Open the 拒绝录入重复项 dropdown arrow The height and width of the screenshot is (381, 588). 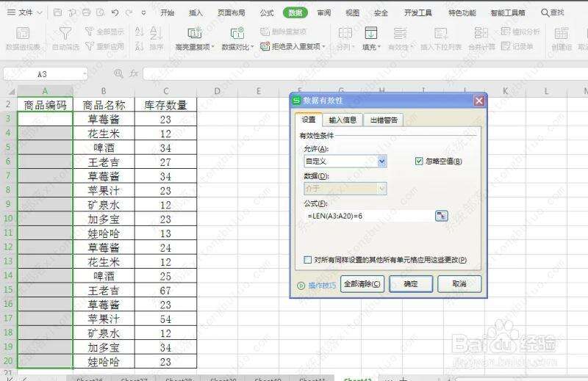(323, 47)
